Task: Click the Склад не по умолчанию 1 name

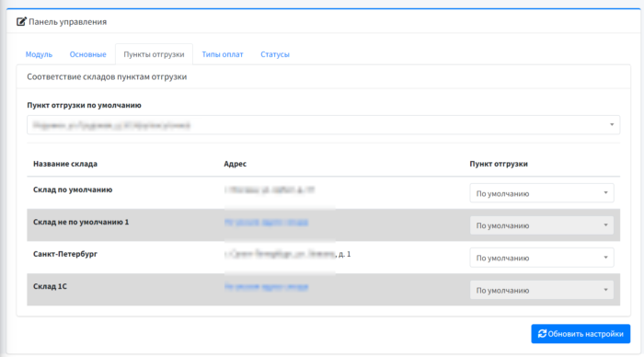Action: (81, 222)
